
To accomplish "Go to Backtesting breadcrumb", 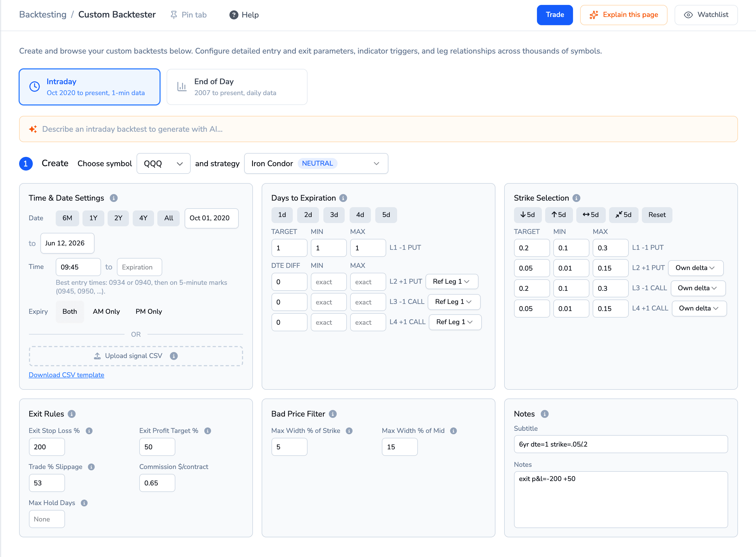I will [43, 14].
